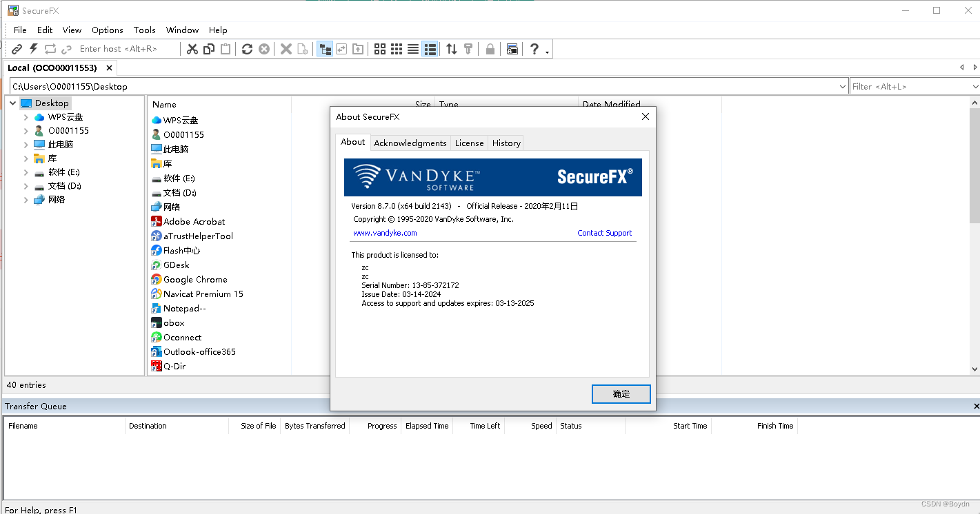Select the Outlook-office365 entry
The height and width of the screenshot is (514, 980).
point(199,351)
